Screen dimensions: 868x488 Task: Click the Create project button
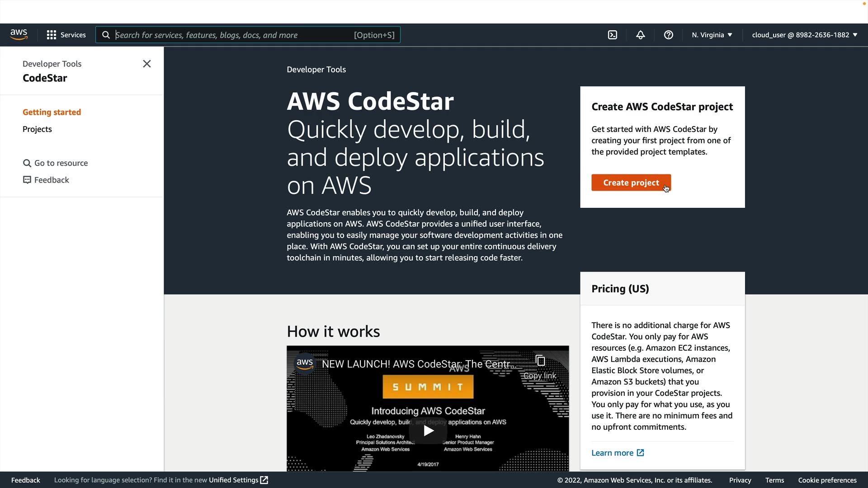click(631, 183)
